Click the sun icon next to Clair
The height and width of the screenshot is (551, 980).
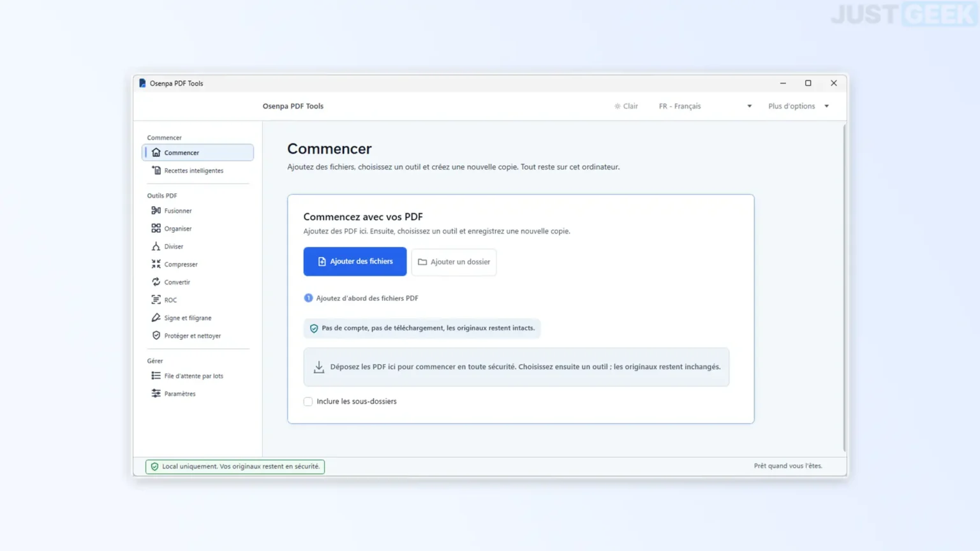click(x=618, y=107)
